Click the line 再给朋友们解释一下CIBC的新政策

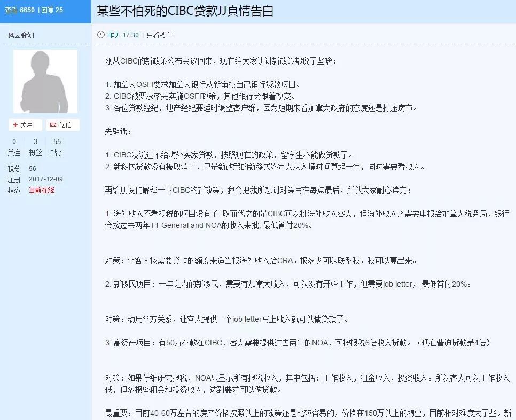point(258,190)
